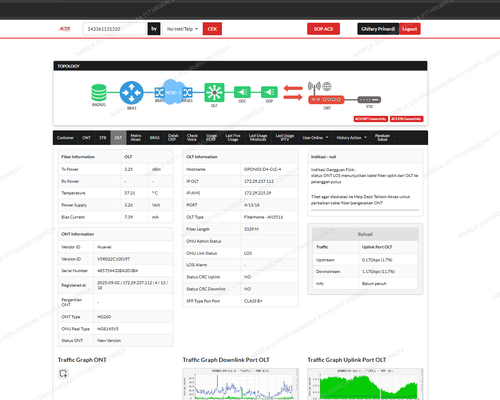Click the RADIUS database icon in topology

pos(99,93)
